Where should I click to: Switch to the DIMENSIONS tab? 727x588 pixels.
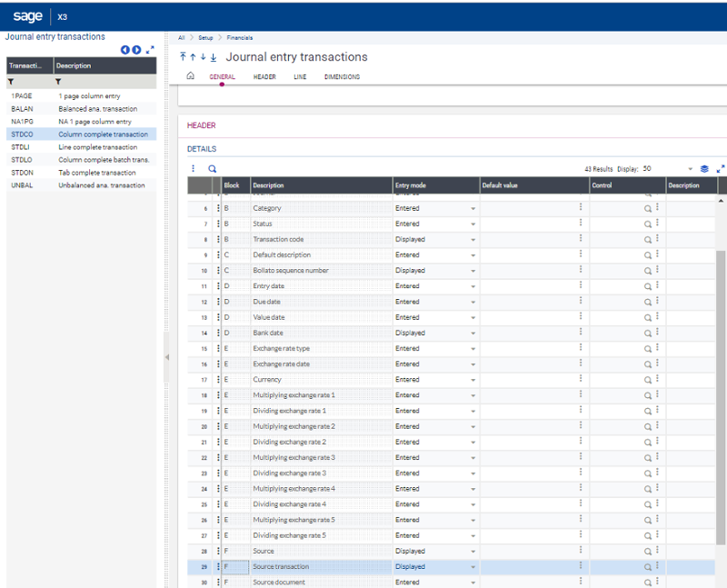(x=343, y=77)
